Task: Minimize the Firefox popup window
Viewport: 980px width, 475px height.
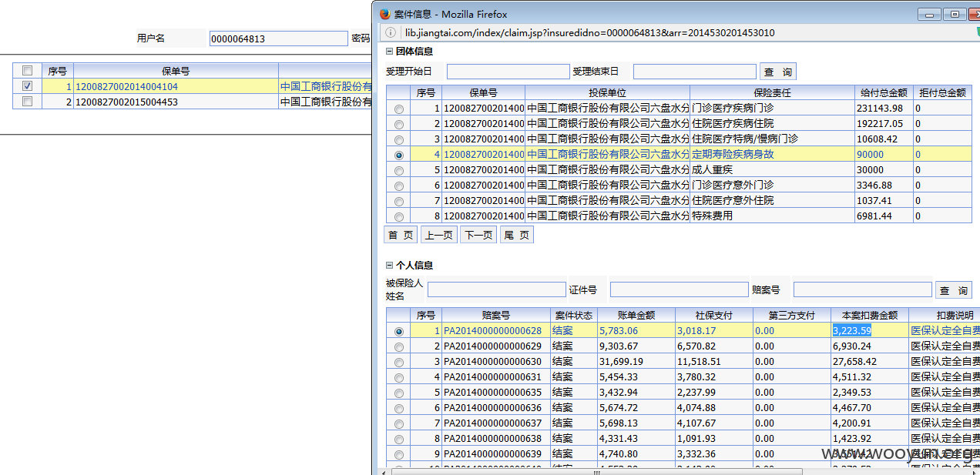Action: point(931,14)
